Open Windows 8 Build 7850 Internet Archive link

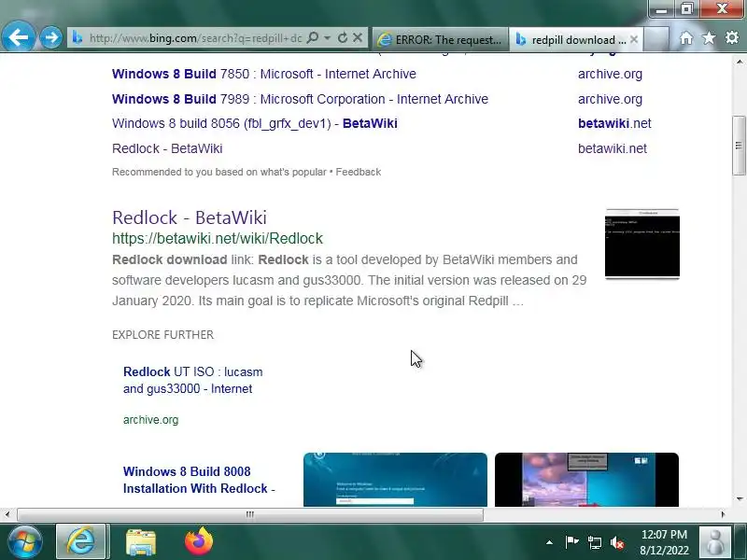click(x=264, y=74)
